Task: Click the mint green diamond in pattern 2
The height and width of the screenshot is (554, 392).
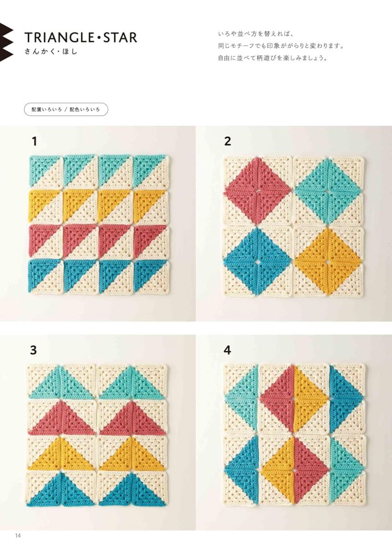Action: (328, 190)
